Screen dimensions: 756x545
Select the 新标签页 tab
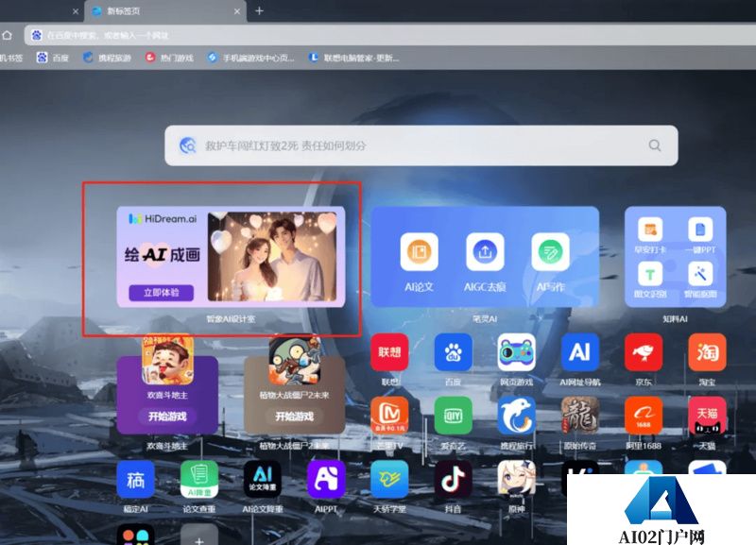click(x=165, y=11)
